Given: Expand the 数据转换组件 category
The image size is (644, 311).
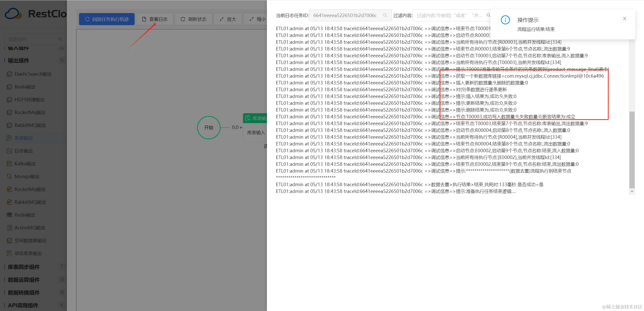Looking at the screenshot, I should (x=24, y=292).
